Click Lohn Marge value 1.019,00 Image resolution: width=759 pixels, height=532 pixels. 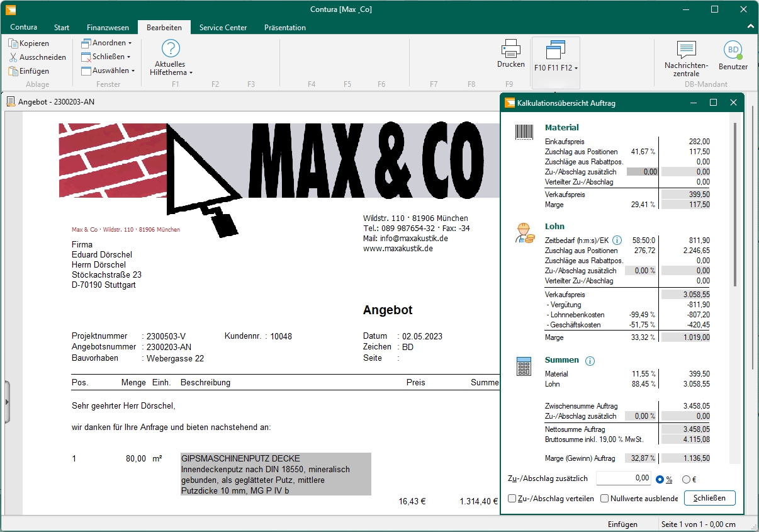click(685, 337)
